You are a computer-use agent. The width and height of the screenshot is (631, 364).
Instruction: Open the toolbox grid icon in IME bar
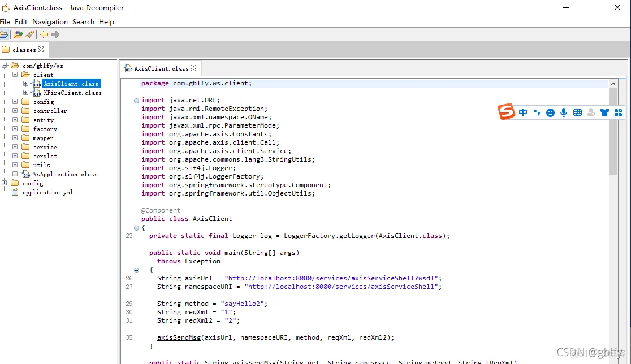(618, 112)
